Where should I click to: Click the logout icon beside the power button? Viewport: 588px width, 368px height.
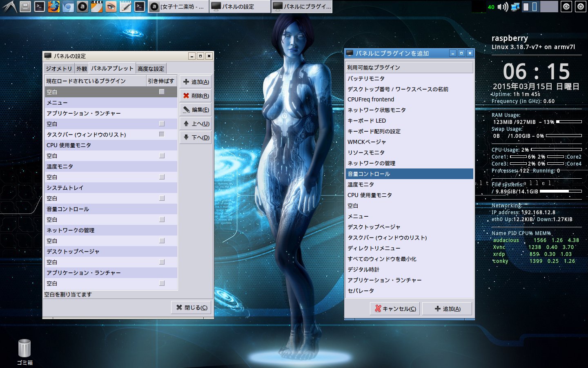coord(566,7)
